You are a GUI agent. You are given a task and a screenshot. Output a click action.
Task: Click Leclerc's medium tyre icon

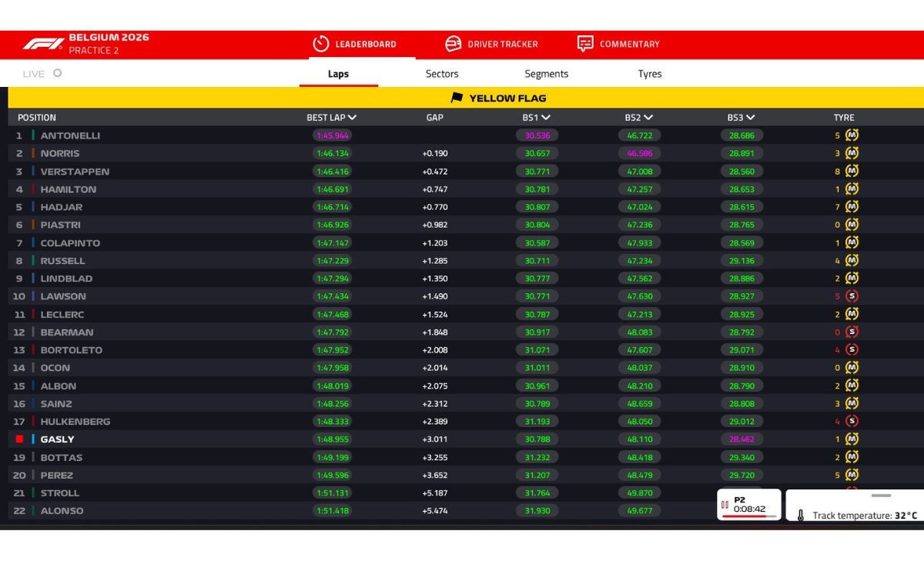click(x=852, y=314)
